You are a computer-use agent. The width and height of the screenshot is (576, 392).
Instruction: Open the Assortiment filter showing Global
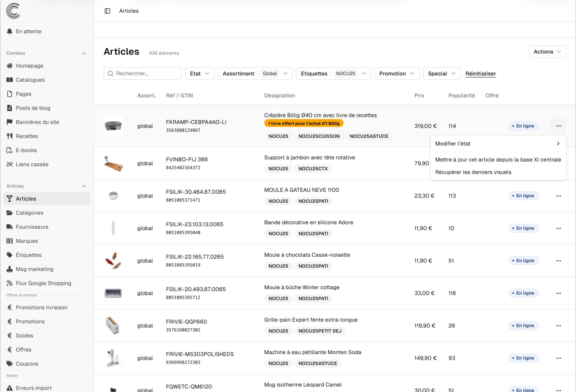click(255, 73)
